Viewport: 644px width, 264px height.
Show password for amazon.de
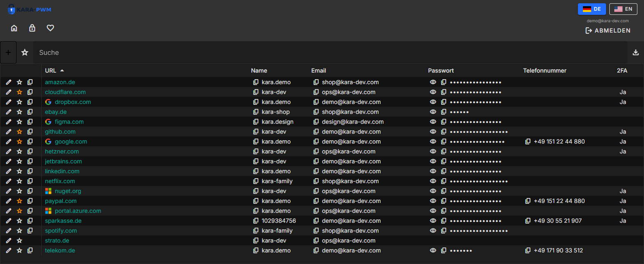[x=433, y=82]
